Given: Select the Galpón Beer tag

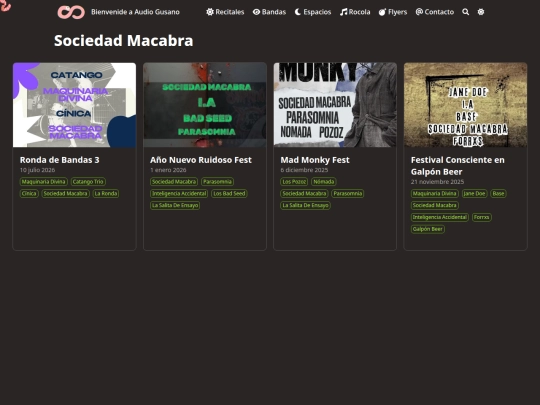Looking at the screenshot, I should tap(428, 229).
